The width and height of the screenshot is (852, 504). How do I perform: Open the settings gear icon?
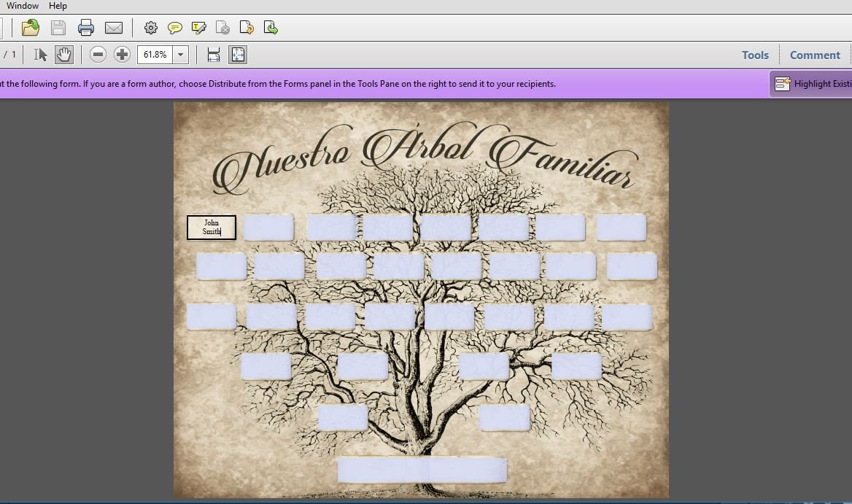point(150,28)
